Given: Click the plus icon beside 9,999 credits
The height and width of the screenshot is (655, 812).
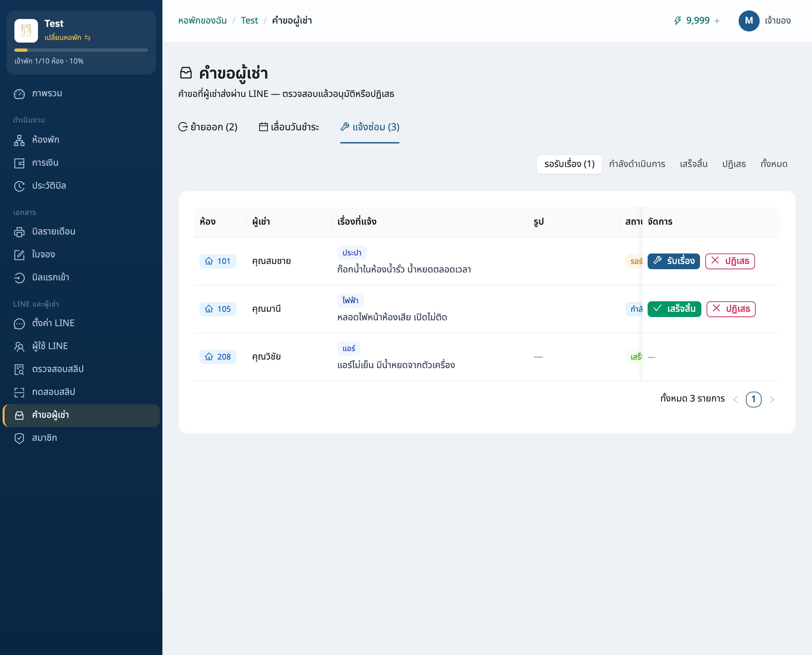Looking at the screenshot, I should 717,21.
